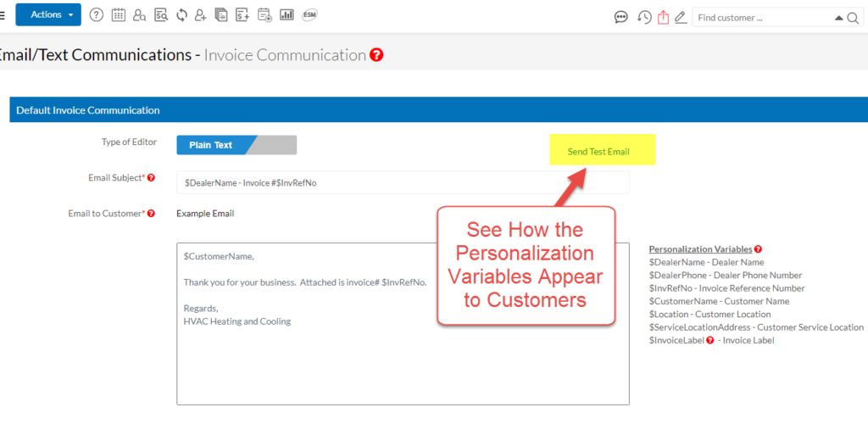Click the SQ search document icon
Viewport: 868px width, 424px height.
point(160,15)
